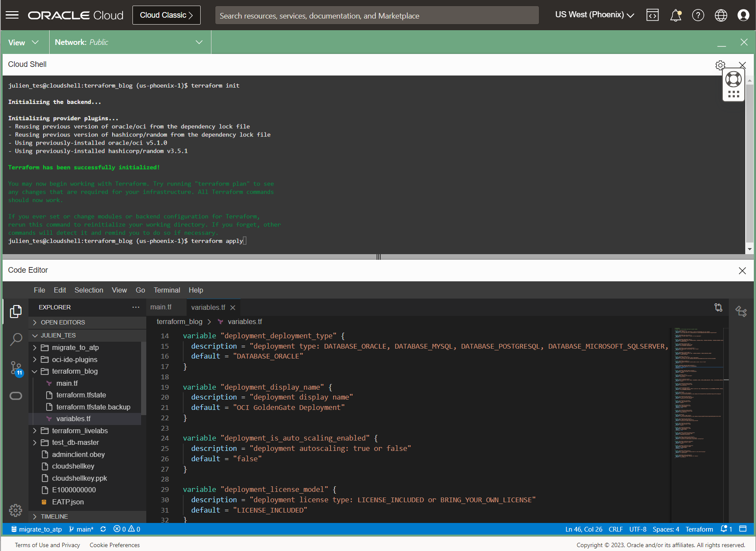
Task: Open the Code Editor launcher icon
Action: point(652,15)
